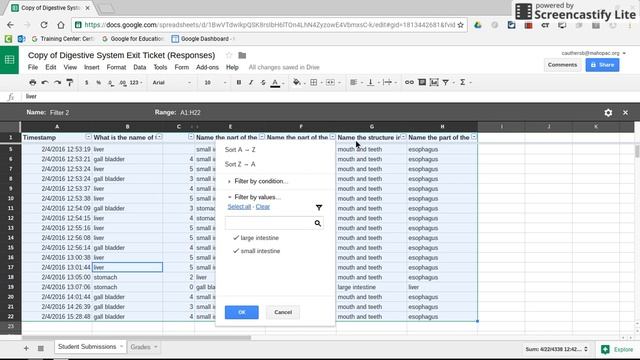Click the blue Share button
Screen dimensions: 640x360
(602, 65)
